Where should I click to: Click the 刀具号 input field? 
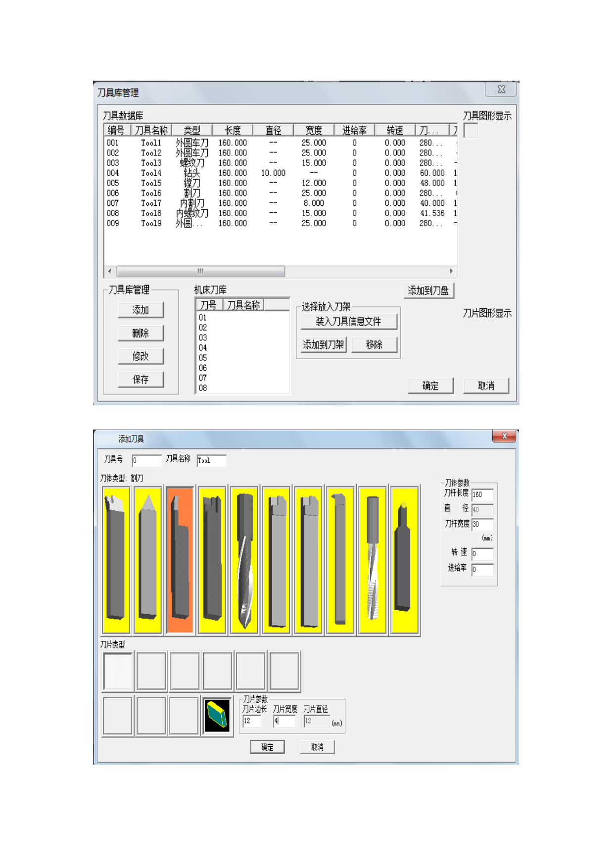147,460
